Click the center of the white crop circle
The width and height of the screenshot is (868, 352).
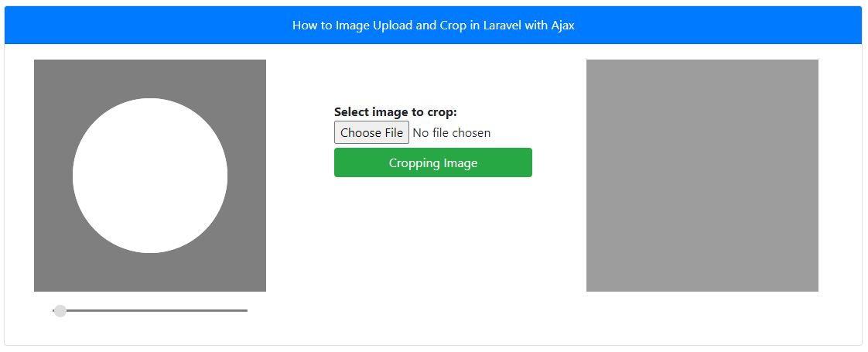click(150, 176)
